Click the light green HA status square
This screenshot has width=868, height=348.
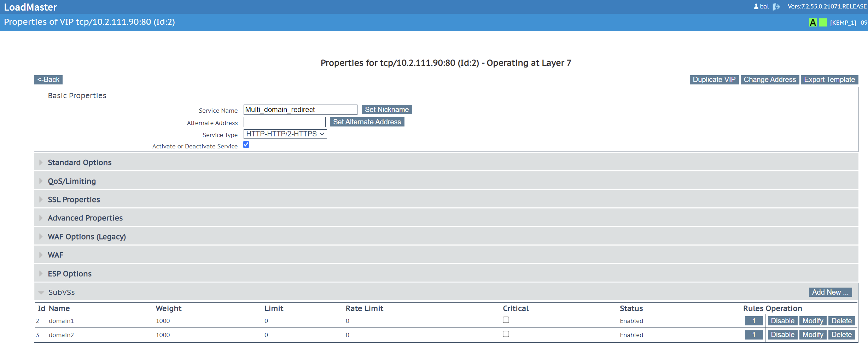(823, 23)
